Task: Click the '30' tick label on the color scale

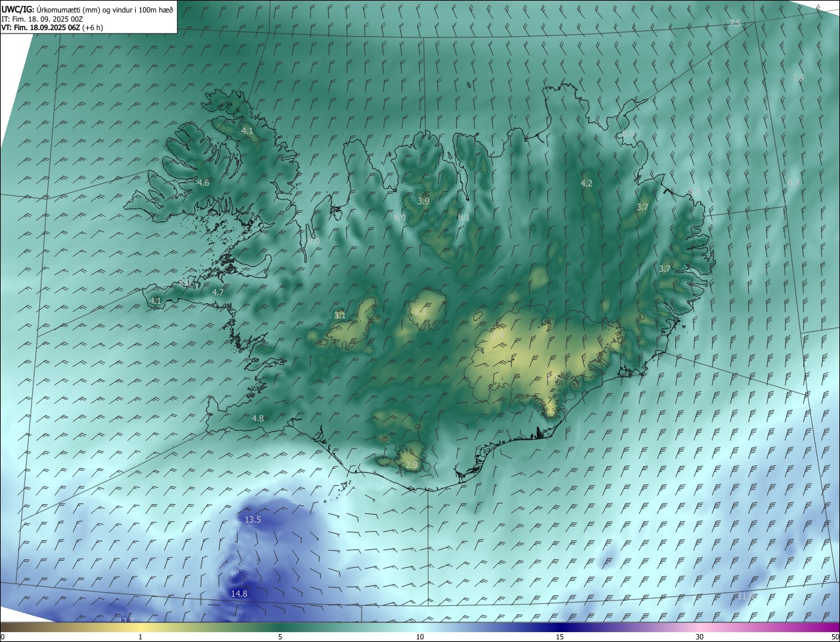Action: (700, 637)
